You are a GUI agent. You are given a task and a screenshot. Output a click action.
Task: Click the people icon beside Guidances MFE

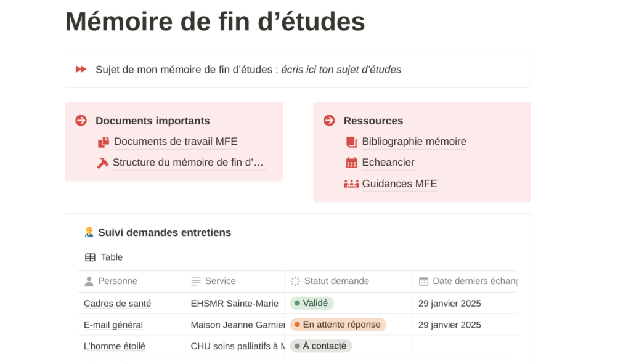(x=351, y=184)
